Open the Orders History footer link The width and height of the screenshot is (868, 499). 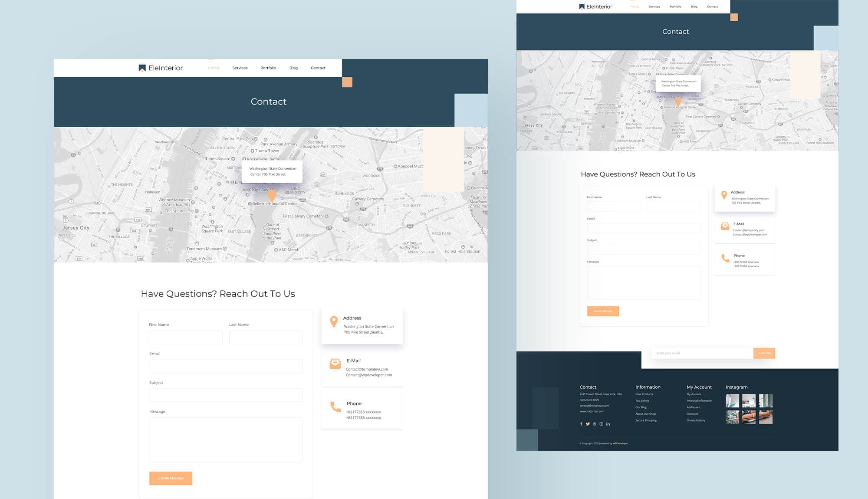click(696, 420)
